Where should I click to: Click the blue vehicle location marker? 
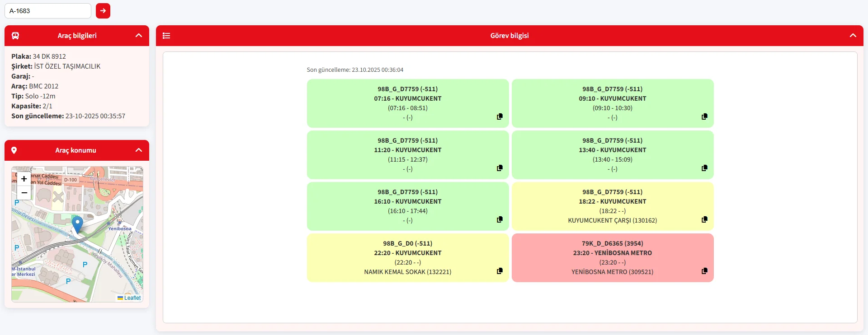(x=78, y=224)
